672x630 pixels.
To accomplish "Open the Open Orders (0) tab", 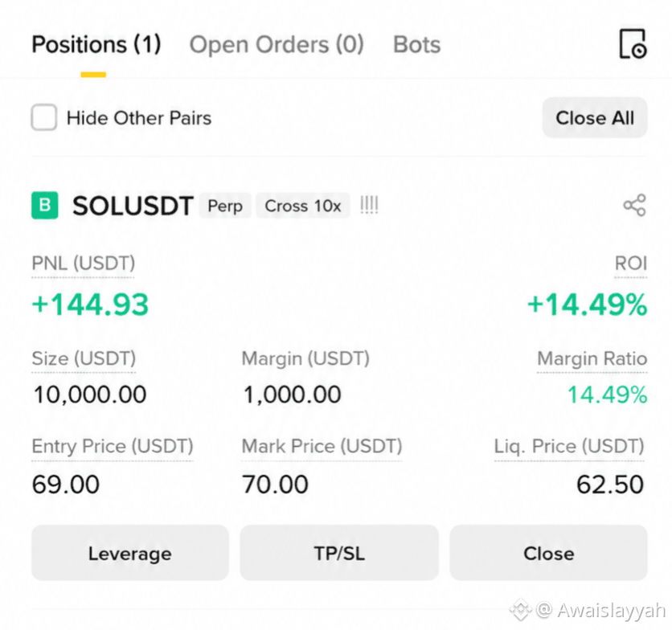I will coord(277,44).
